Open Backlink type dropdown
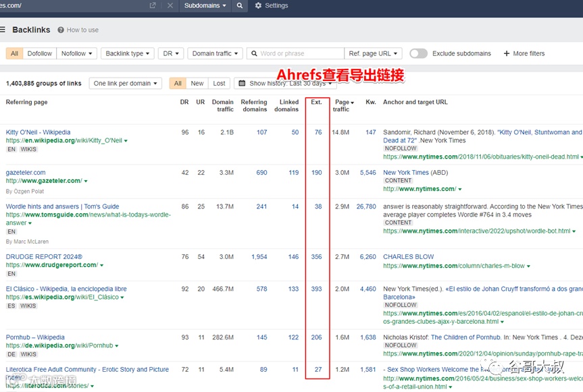The image size is (583, 392). 128,53
